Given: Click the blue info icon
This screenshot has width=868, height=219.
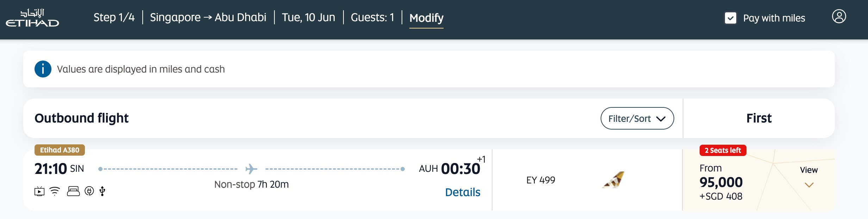Looking at the screenshot, I should (43, 69).
